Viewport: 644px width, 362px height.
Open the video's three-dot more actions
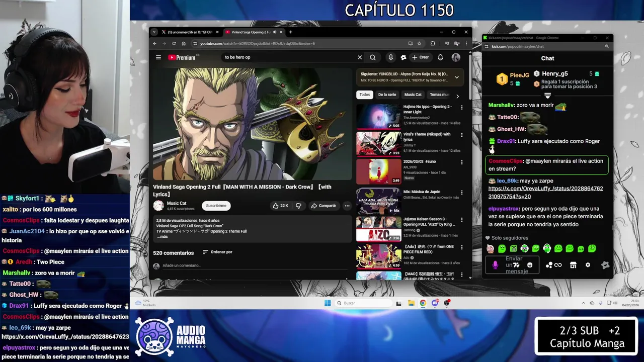click(x=347, y=206)
